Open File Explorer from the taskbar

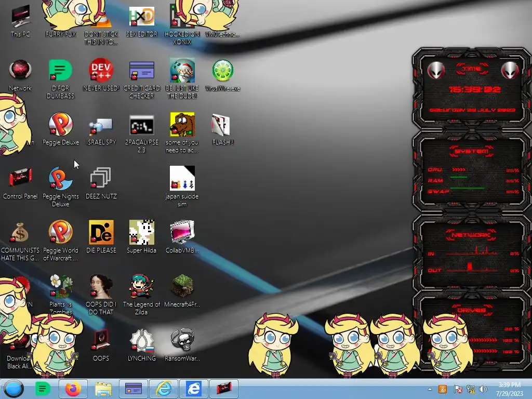click(103, 389)
